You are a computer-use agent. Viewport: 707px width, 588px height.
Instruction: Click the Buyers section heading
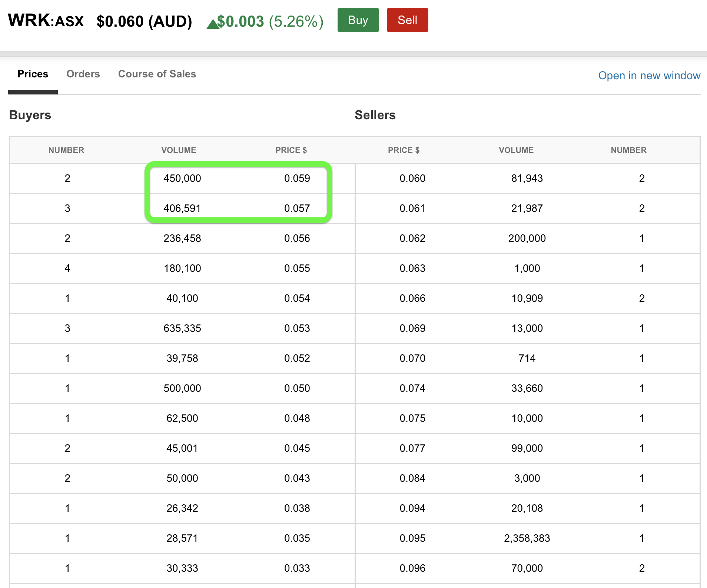[x=30, y=115]
